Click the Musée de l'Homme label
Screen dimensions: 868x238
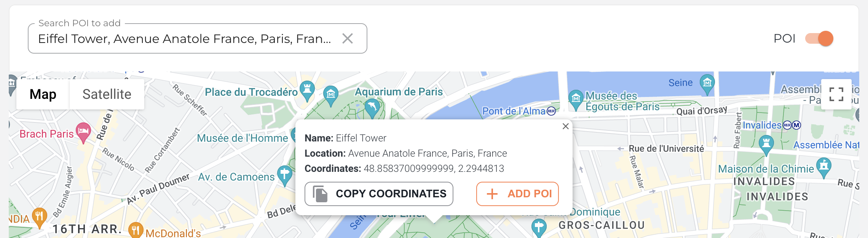coord(242,138)
